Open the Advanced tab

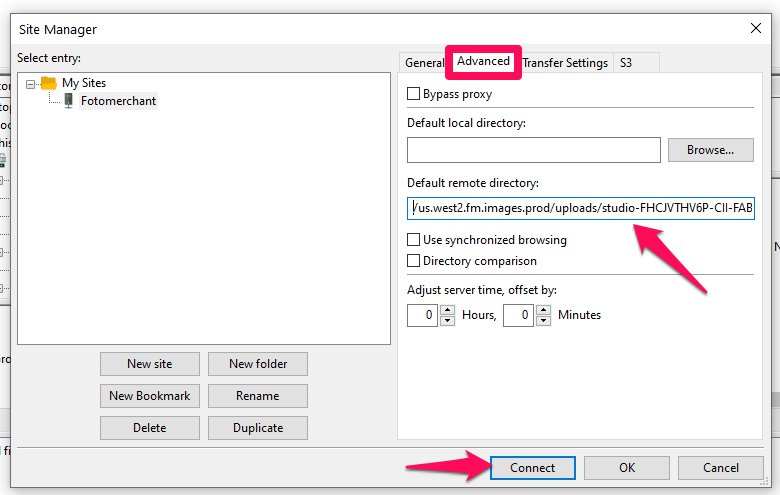point(483,61)
